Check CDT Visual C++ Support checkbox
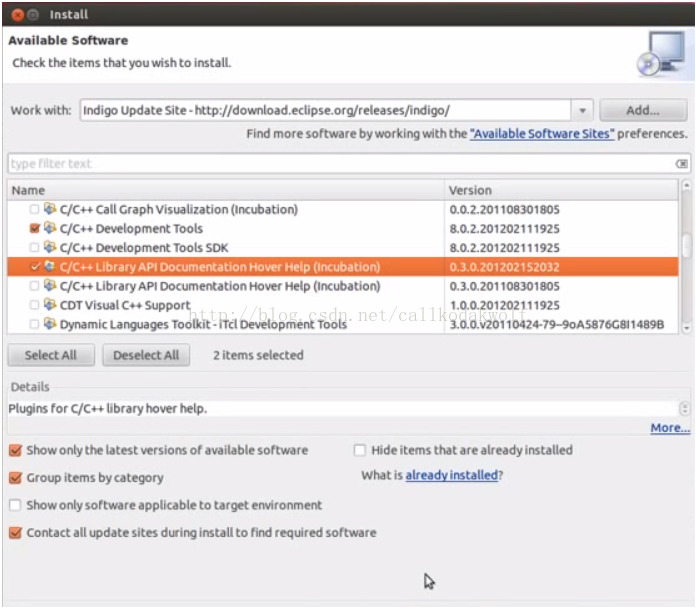The width and height of the screenshot is (696, 609). pyautogui.click(x=34, y=305)
